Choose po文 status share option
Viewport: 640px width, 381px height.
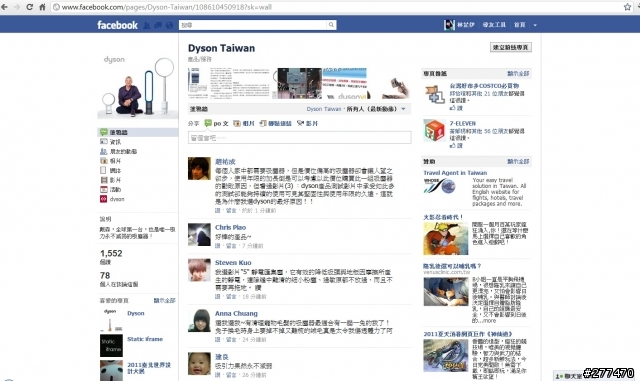(x=216, y=123)
